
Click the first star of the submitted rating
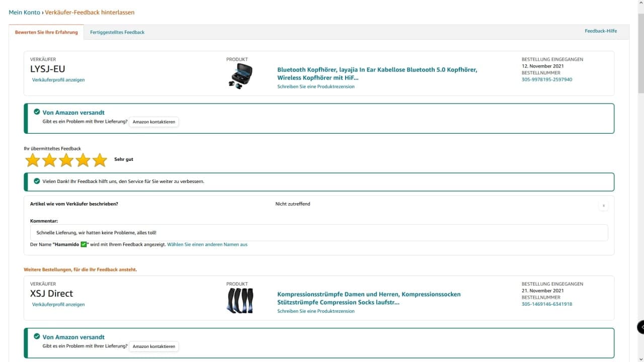click(x=33, y=160)
